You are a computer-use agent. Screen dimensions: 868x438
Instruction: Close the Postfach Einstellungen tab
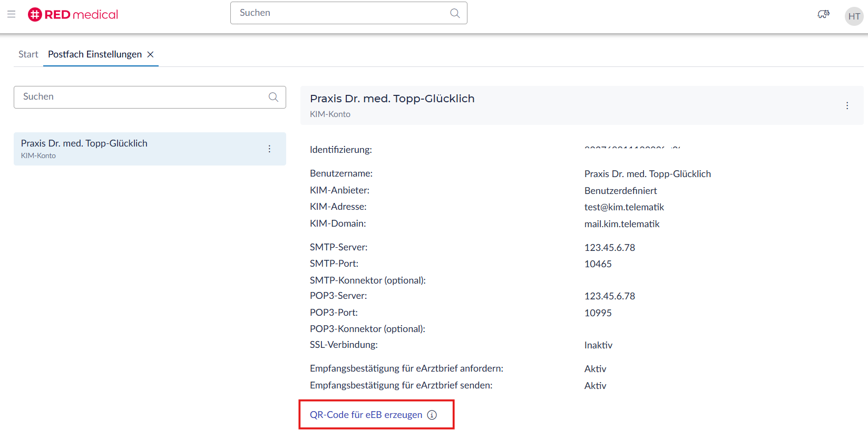tap(151, 54)
